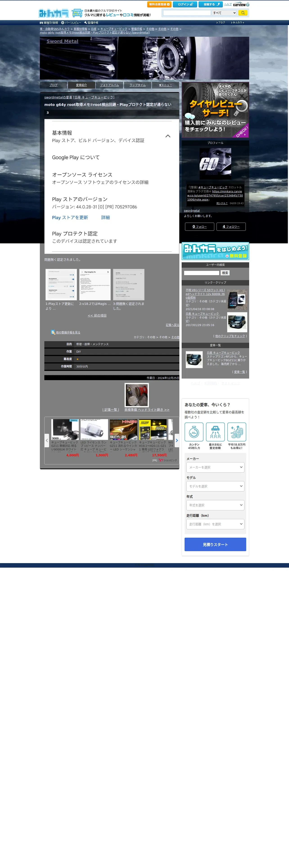The height and width of the screenshot is (868, 289).
Task: Select the 平均18.8万円もお得に coins icon
Action: (237, 432)
